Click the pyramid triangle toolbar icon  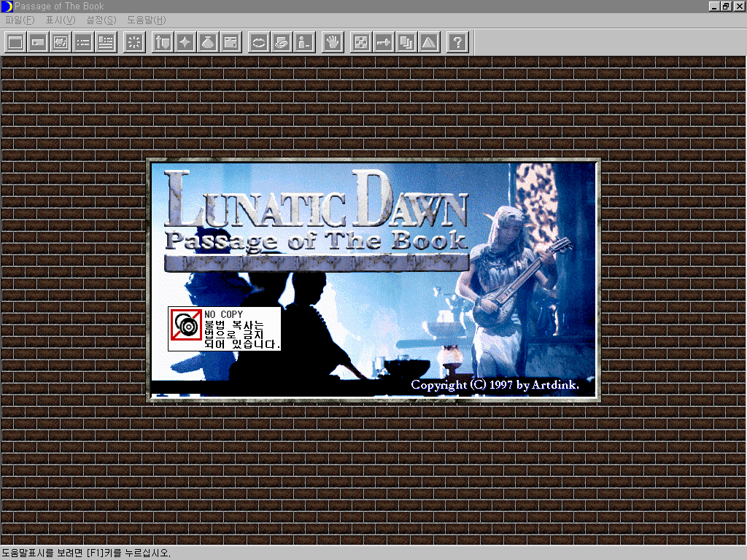pos(429,42)
